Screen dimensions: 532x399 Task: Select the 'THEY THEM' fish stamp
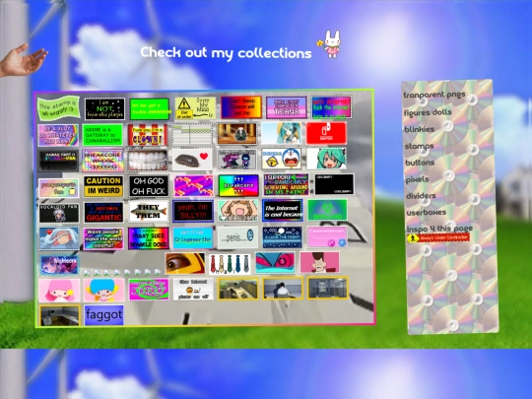click(149, 211)
